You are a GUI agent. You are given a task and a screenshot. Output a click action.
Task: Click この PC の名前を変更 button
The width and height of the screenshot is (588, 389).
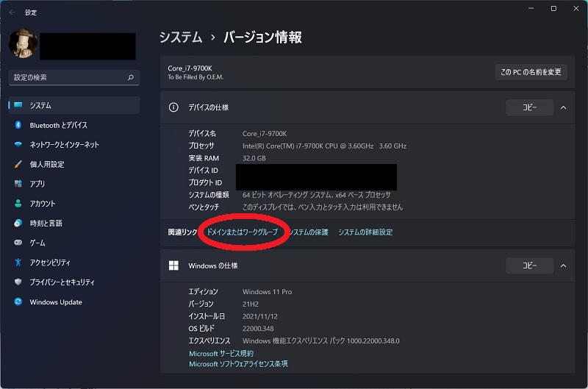tap(531, 72)
